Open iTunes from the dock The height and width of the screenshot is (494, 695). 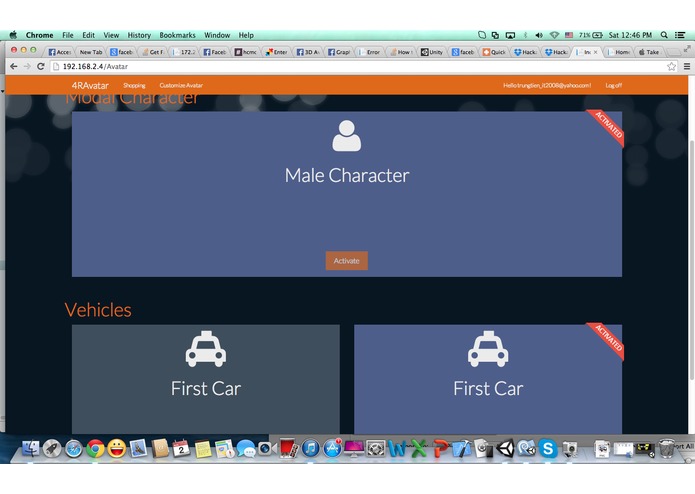tap(311, 448)
